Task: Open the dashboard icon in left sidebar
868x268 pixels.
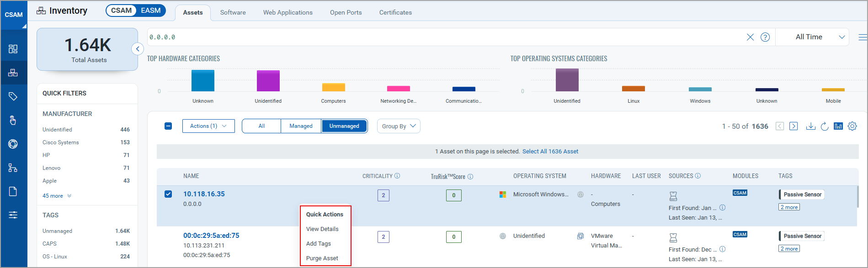Action: click(x=13, y=49)
